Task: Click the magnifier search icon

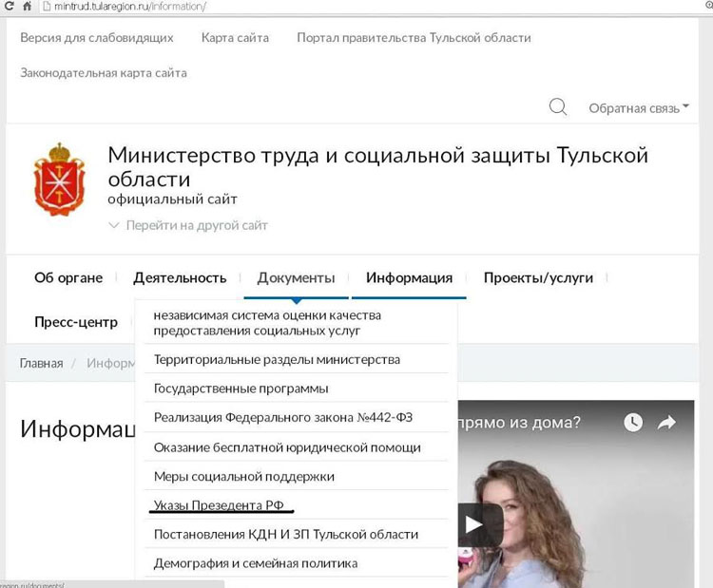Action: tap(558, 107)
